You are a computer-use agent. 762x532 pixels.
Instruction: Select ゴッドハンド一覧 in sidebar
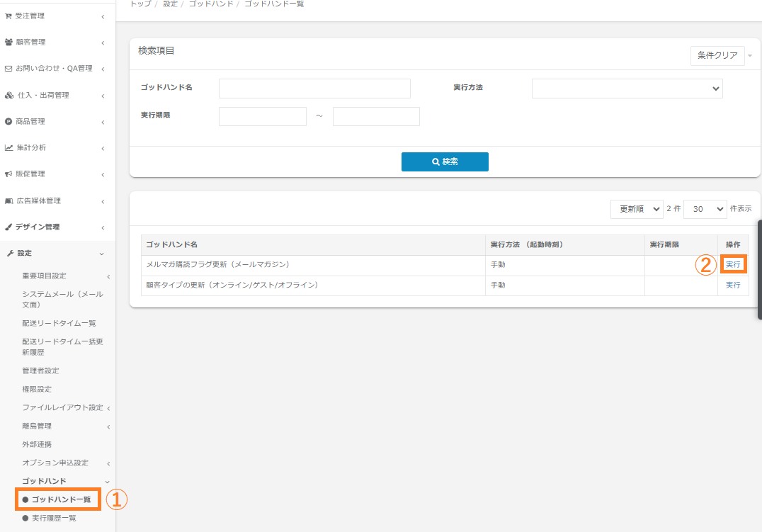click(61, 500)
